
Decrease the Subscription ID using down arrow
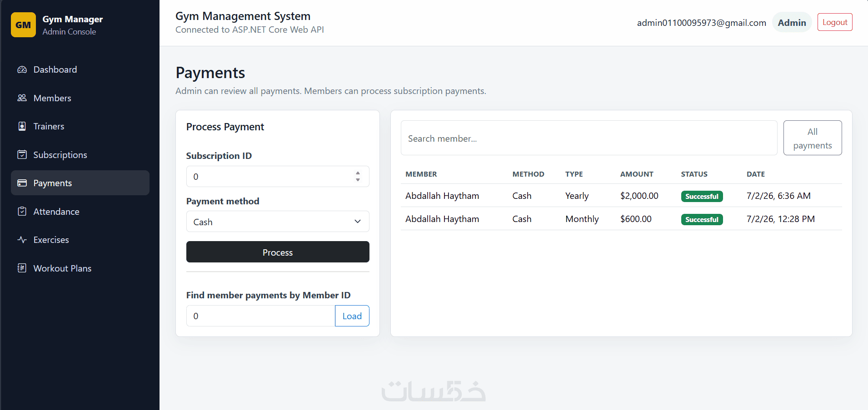click(358, 180)
